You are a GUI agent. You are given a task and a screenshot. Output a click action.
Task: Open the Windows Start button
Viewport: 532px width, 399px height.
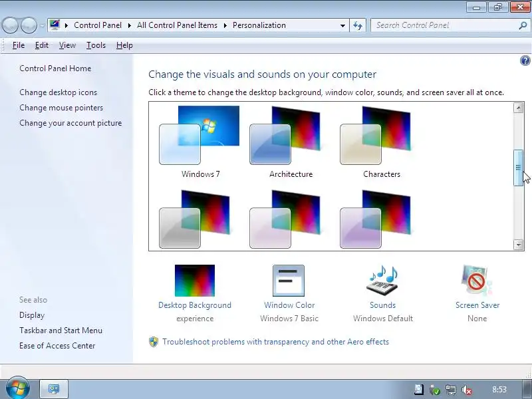(17, 388)
